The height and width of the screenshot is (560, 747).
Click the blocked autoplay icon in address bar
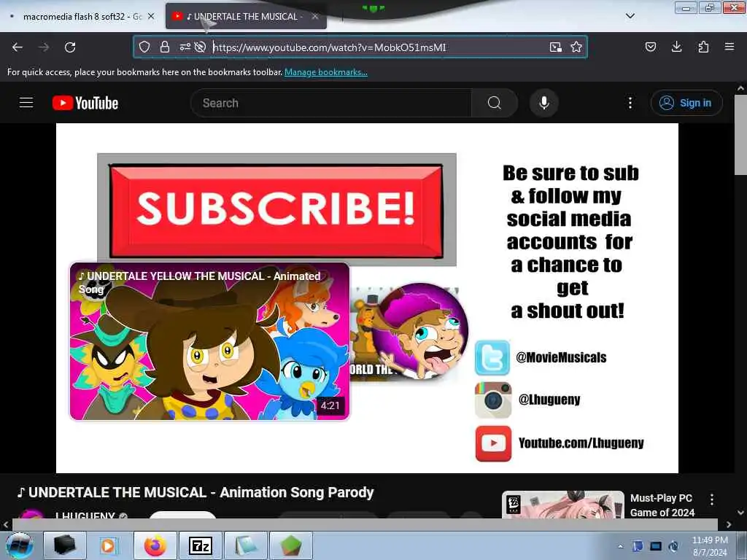click(200, 47)
